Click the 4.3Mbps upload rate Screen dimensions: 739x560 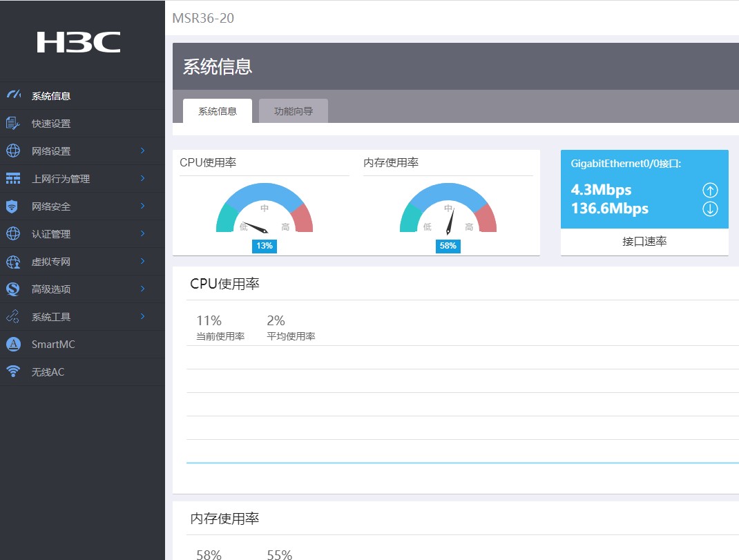(601, 189)
